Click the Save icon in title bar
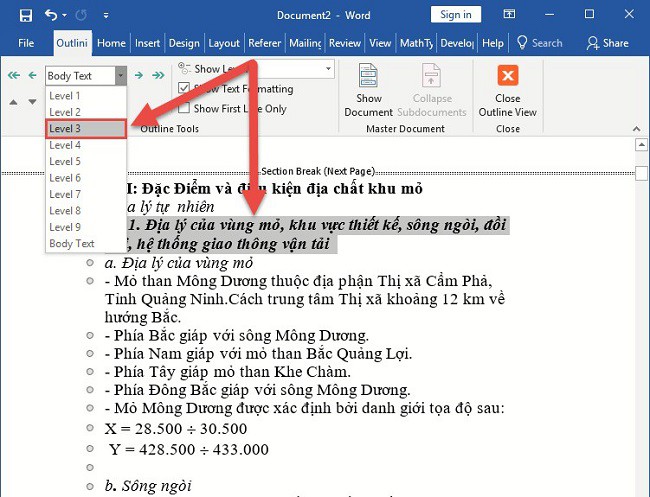The height and width of the screenshot is (497, 650). point(26,16)
